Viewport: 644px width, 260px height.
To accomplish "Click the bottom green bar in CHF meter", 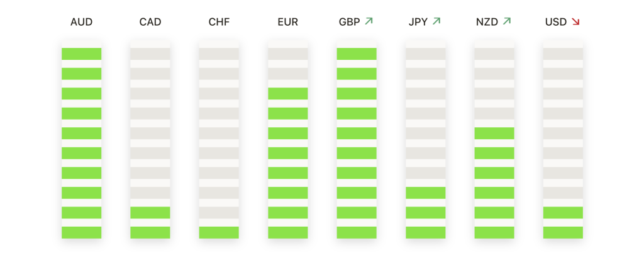I will point(219,232).
